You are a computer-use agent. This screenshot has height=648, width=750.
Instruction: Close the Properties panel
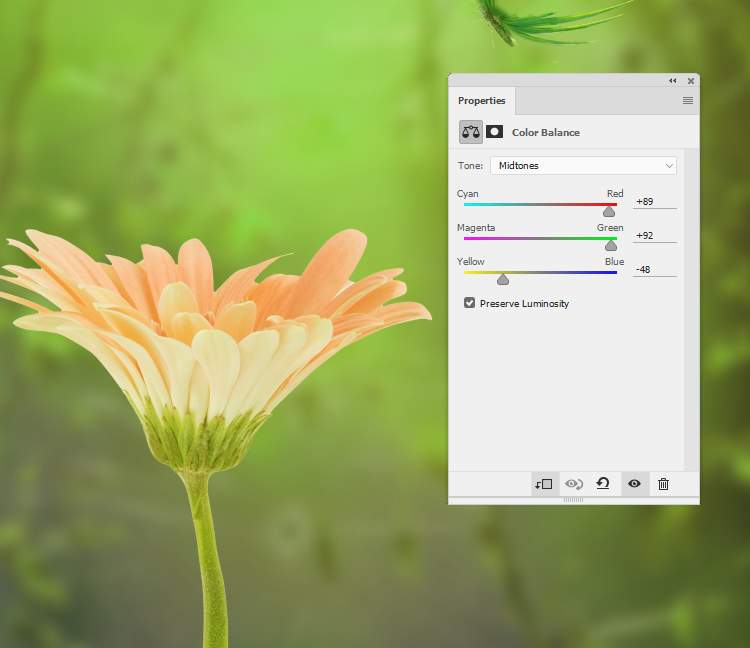tap(691, 81)
